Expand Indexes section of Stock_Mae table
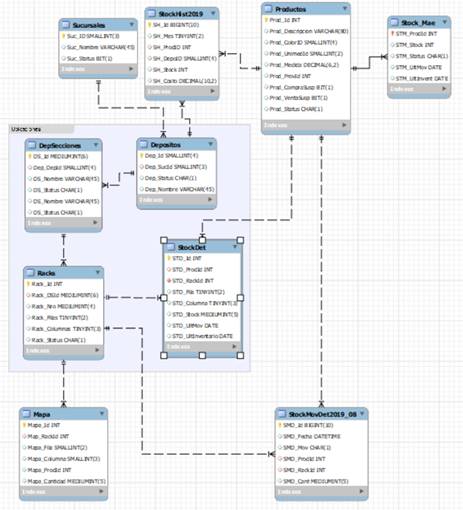This screenshot has width=463, height=510. point(444,89)
